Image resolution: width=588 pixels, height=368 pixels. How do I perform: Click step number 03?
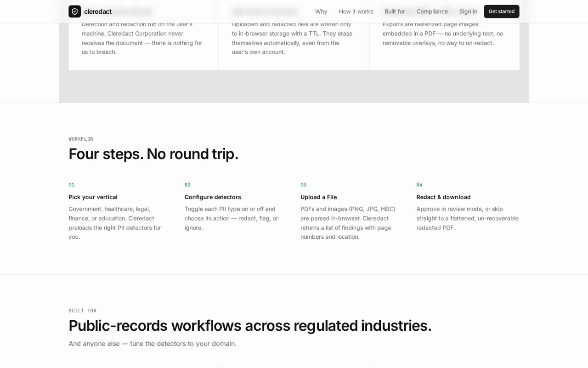303,185
